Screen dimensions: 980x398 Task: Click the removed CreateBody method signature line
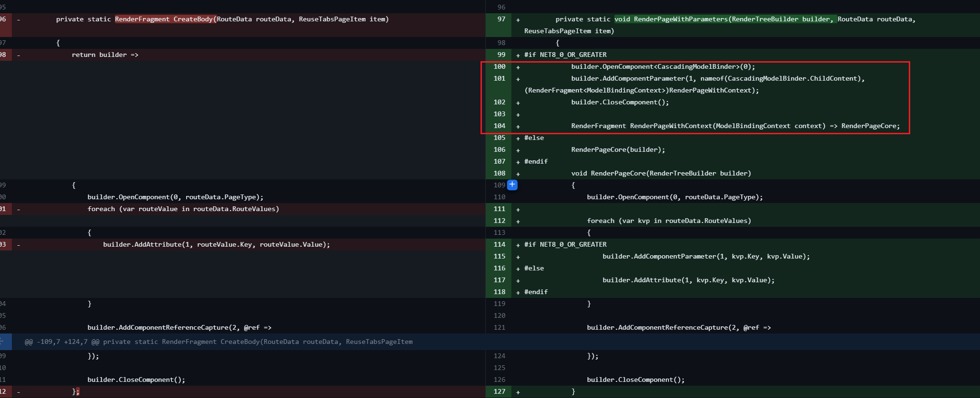pyautogui.click(x=222, y=19)
